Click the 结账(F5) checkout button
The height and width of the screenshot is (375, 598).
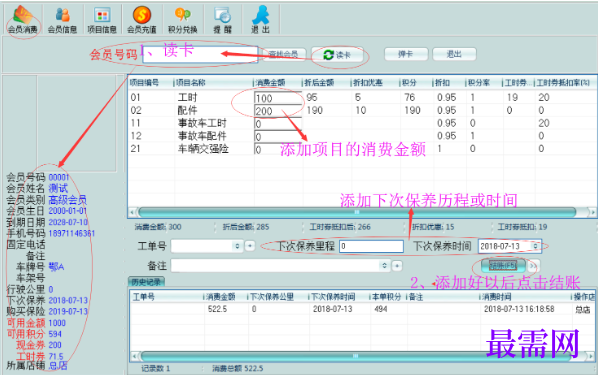point(503,265)
